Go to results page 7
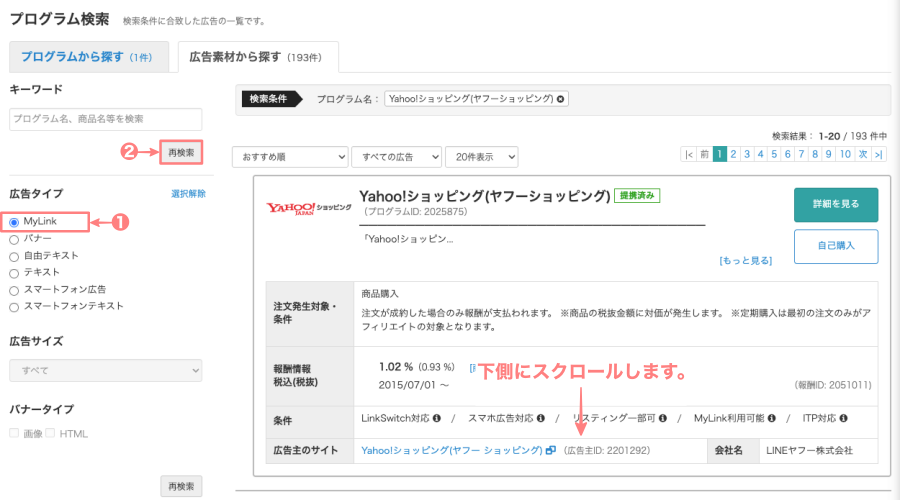This screenshot has width=900, height=500. pyautogui.click(x=801, y=154)
